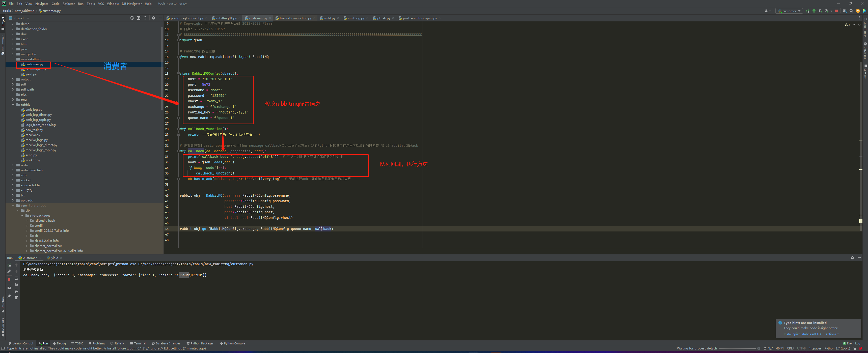The image size is (868, 353).
Task: Click the Debug bug icon in toolbar
Action: pos(814,11)
